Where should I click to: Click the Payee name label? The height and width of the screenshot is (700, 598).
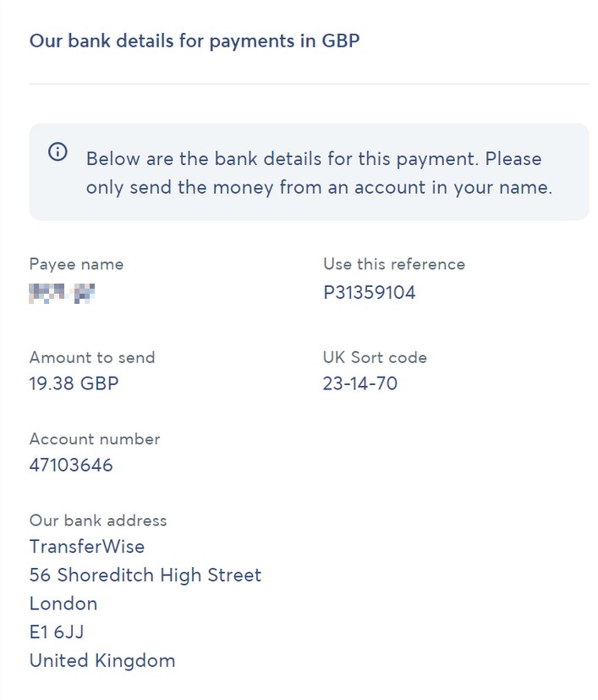click(x=76, y=264)
